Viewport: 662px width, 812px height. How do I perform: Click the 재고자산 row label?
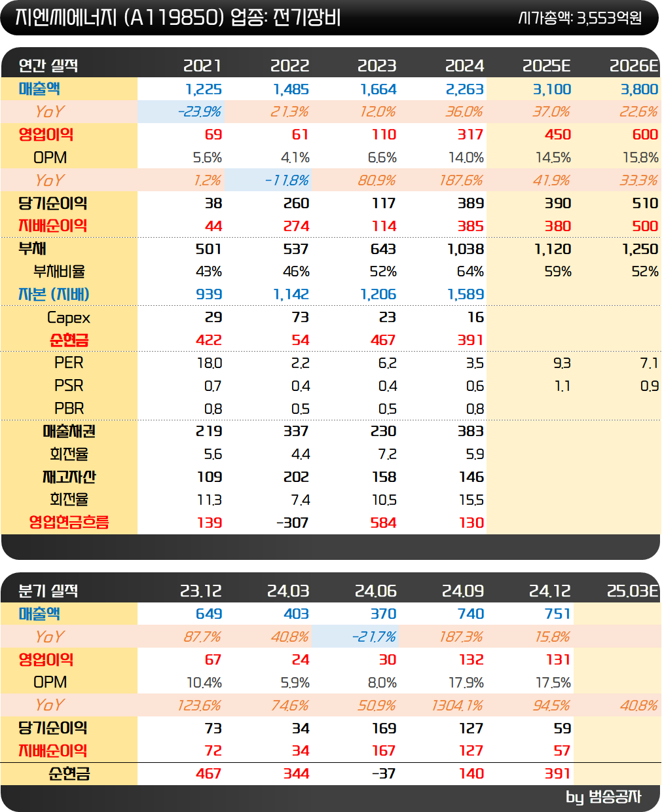click(69, 477)
